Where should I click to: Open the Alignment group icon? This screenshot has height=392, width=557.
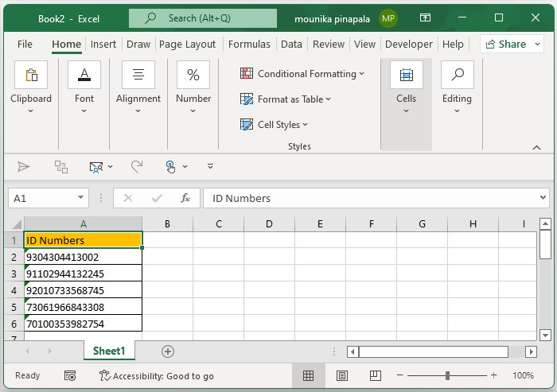coord(138,87)
